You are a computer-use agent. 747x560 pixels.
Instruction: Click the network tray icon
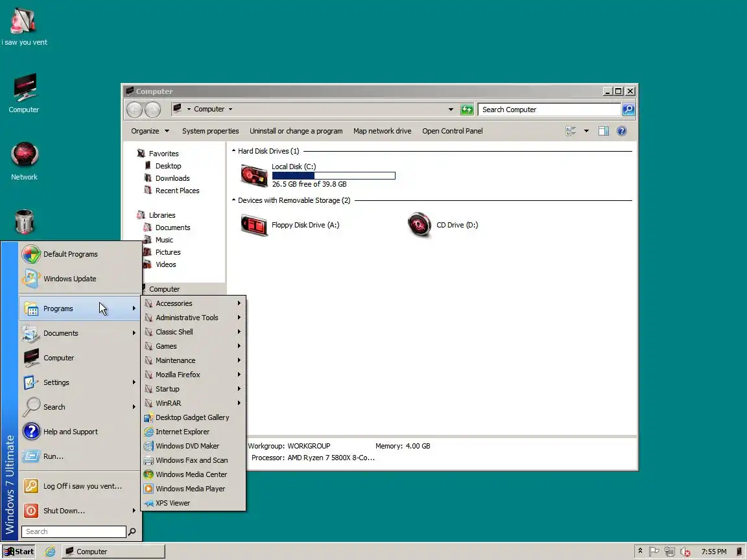coord(669,552)
